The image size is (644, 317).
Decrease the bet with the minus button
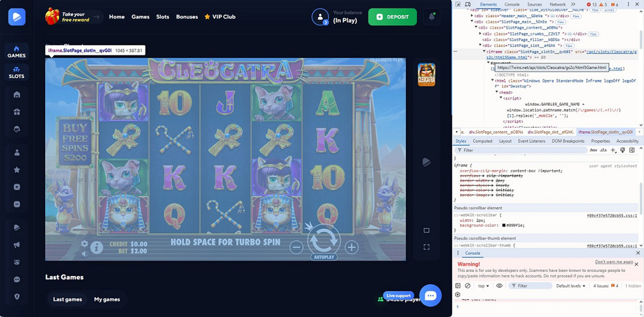(296, 247)
